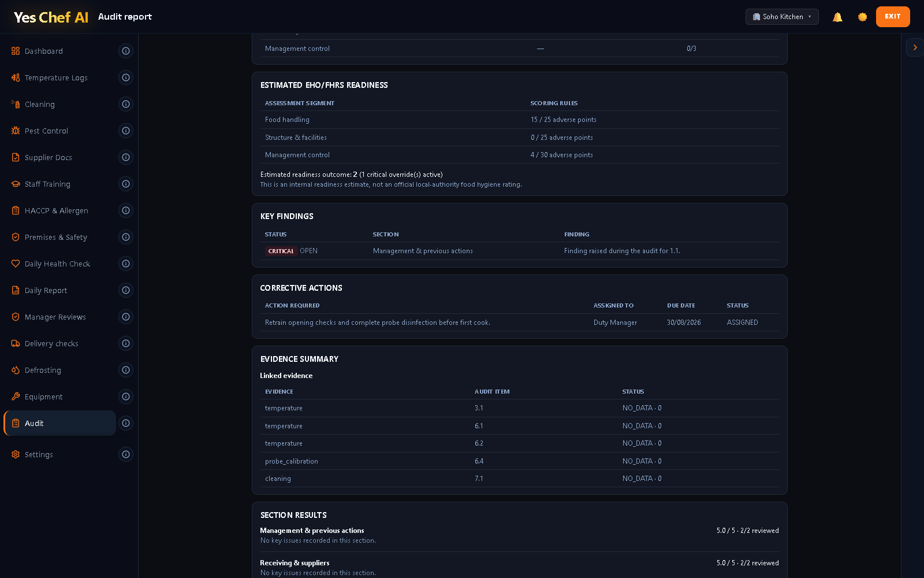Show info for Supplier Docs

click(126, 157)
